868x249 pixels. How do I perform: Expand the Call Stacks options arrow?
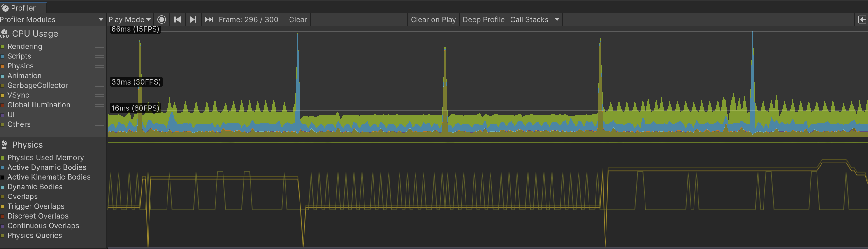pyautogui.click(x=557, y=19)
